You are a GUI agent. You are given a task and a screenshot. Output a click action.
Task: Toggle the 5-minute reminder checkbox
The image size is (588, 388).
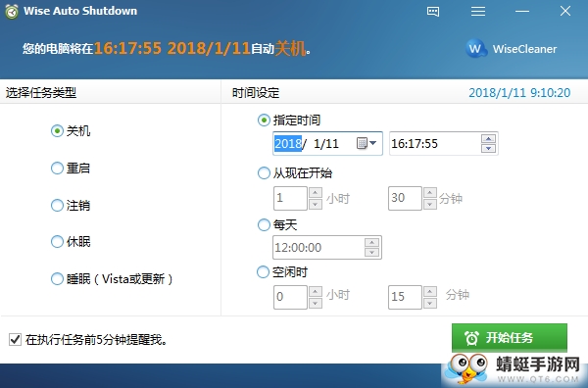pos(15,340)
